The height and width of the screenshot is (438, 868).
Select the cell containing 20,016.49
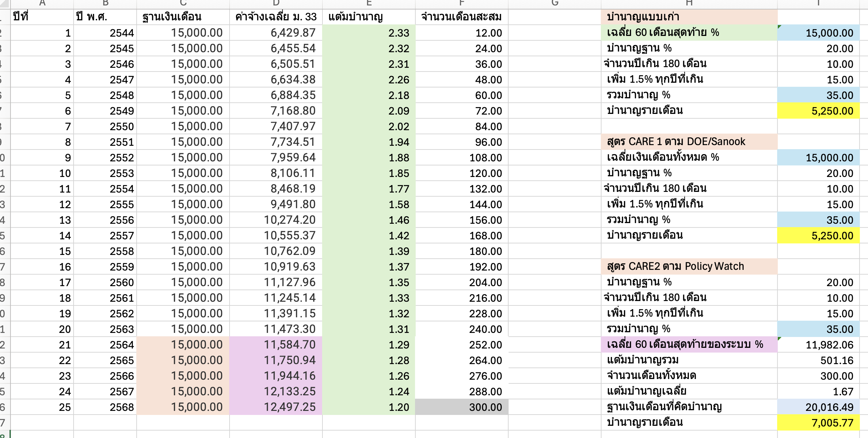[818, 407]
